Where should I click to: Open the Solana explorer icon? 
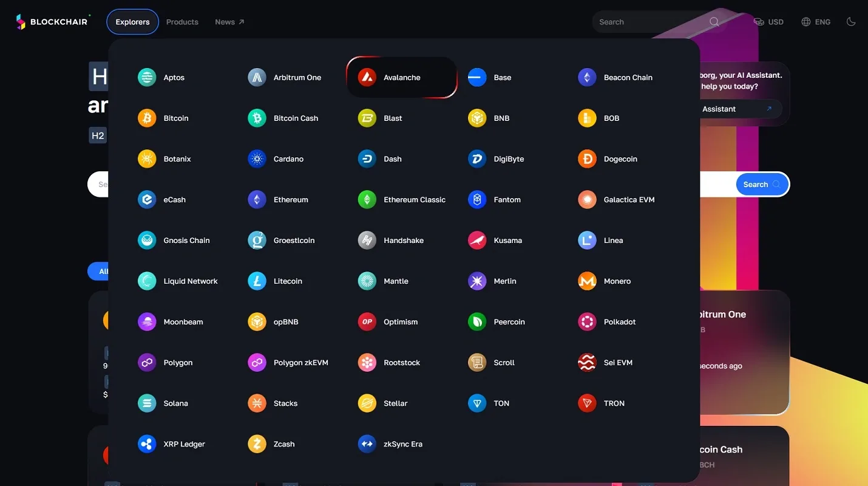(x=147, y=403)
